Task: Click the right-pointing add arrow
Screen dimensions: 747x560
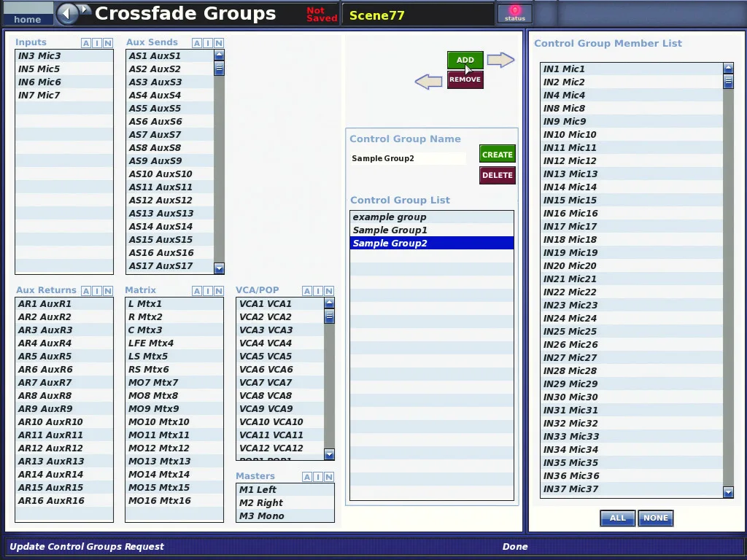Action: pyautogui.click(x=500, y=60)
